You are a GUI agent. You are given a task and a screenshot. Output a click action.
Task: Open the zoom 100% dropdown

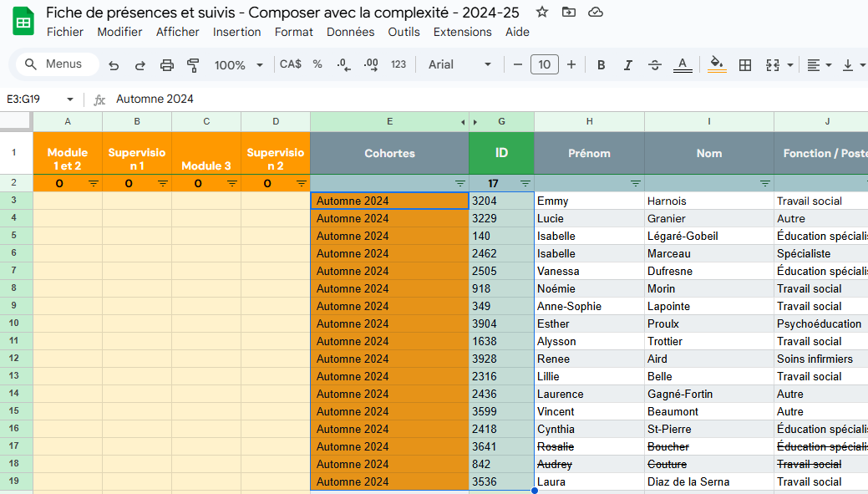pos(238,65)
